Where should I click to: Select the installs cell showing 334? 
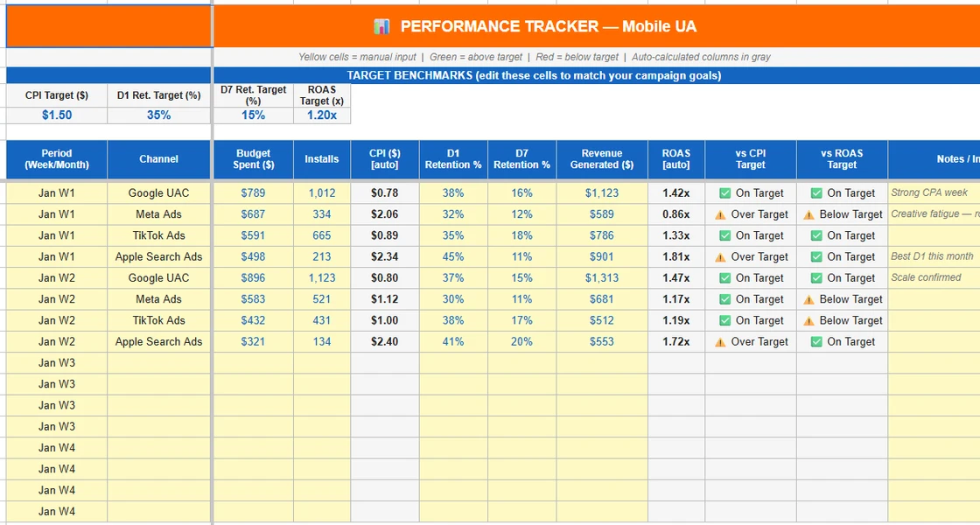[x=322, y=214]
